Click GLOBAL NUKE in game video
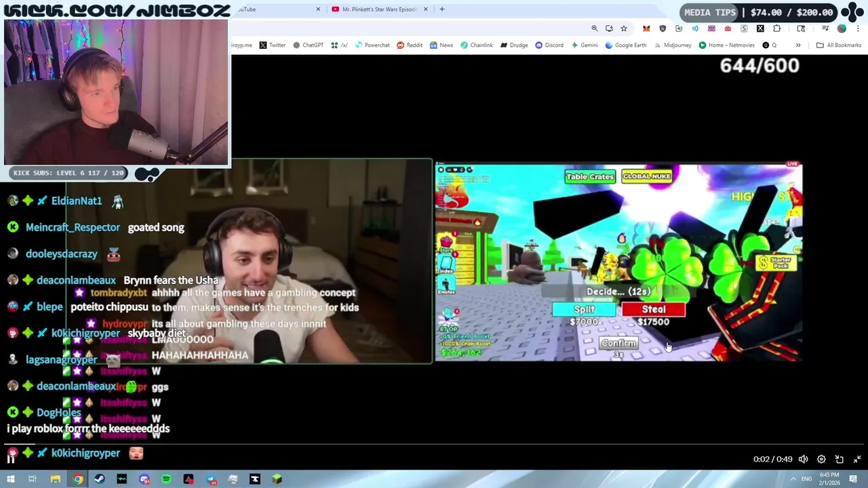The width and height of the screenshot is (868, 488). [x=647, y=176]
